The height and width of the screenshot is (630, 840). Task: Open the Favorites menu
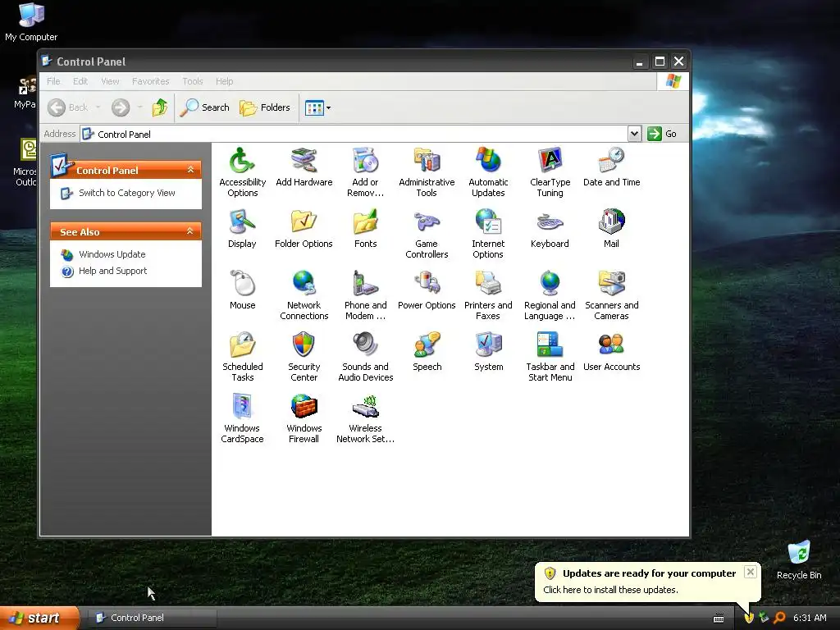coord(151,81)
